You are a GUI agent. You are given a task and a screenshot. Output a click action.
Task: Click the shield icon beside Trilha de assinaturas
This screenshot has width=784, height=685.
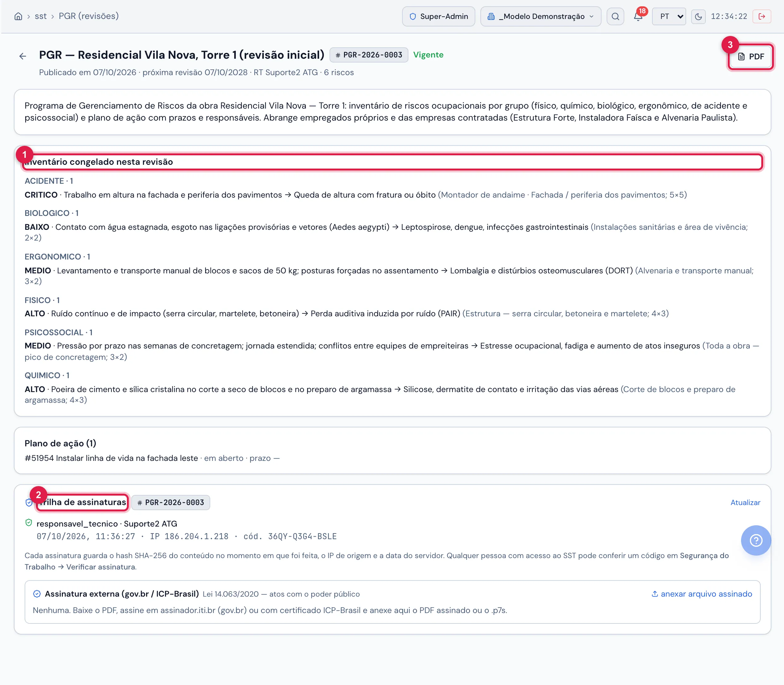point(29,502)
